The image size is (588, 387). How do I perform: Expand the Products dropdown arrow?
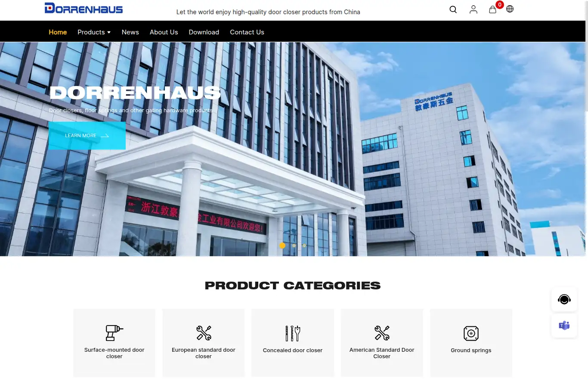(x=109, y=32)
